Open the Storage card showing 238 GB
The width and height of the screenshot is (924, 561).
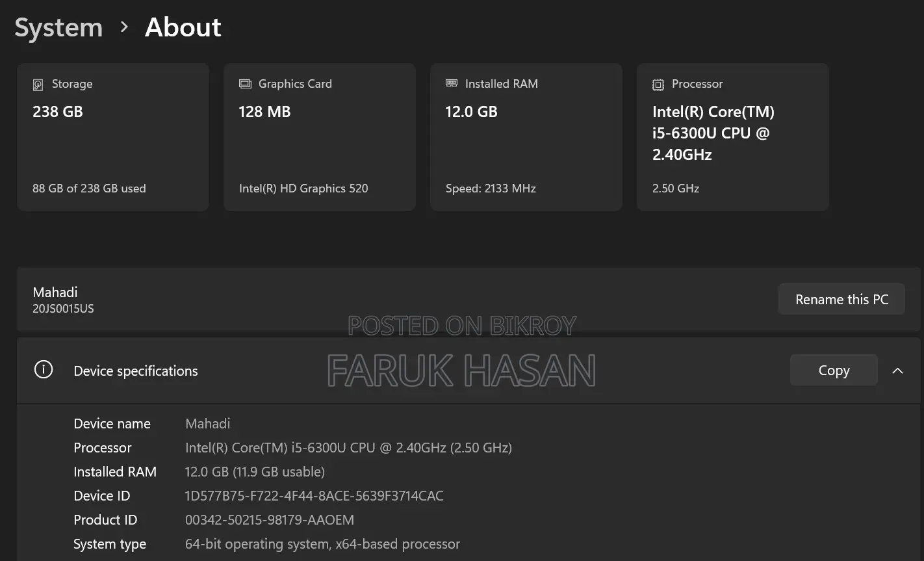[x=113, y=137]
